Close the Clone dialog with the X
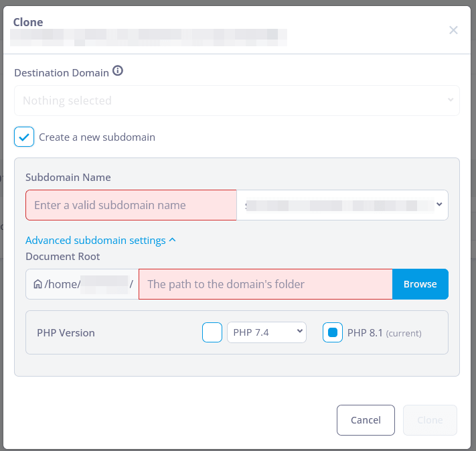This screenshot has width=476, height=451. click(453, 30)
